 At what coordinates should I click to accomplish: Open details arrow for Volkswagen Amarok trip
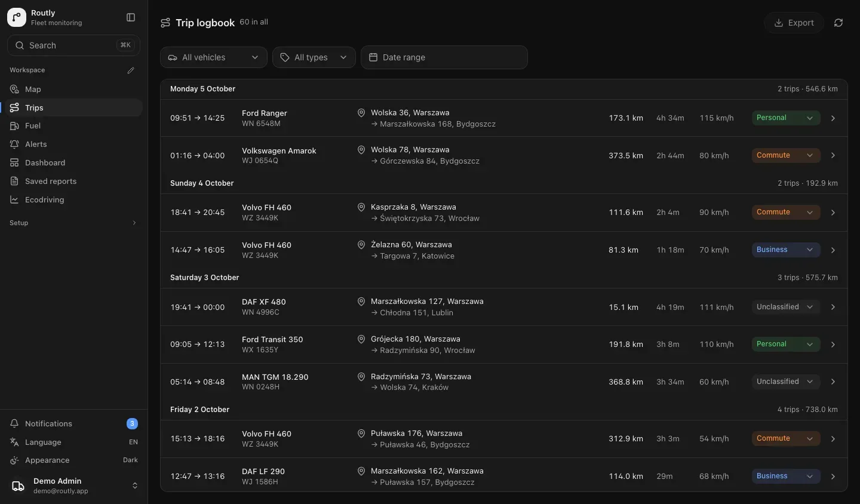833,155
